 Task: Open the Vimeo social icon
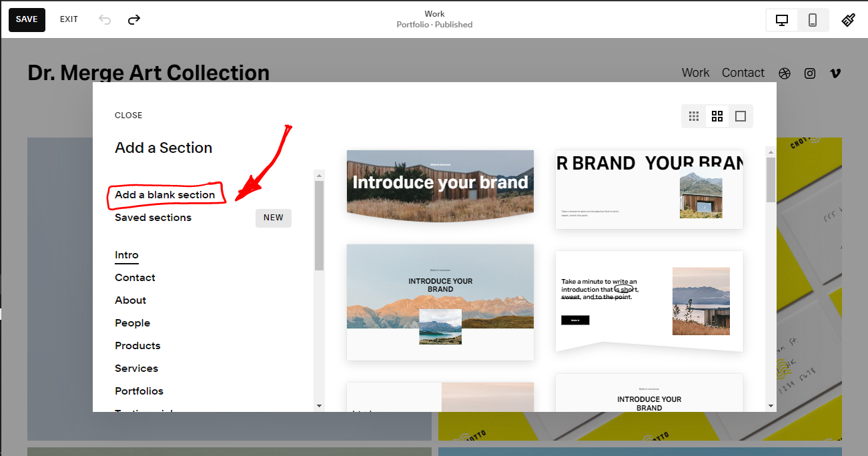pyautogui.click(x=835, y=73)
